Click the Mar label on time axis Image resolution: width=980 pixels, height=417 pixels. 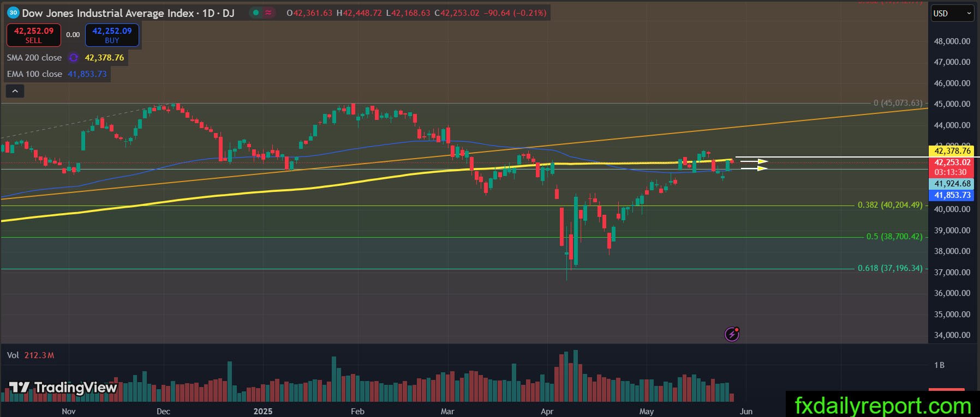pos(447,411)
